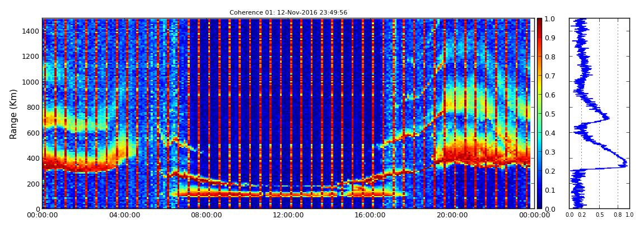Select the 400 range tick label

tap(33, 158)
